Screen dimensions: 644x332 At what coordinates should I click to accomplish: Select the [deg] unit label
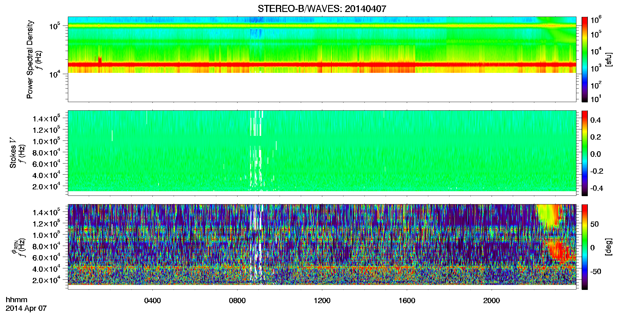[x=609, y=247]
